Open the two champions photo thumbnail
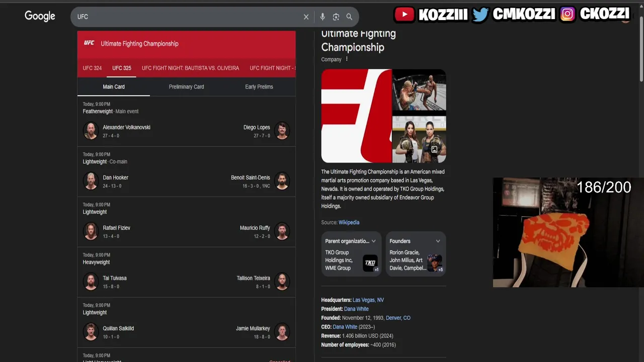 [419, 139]
